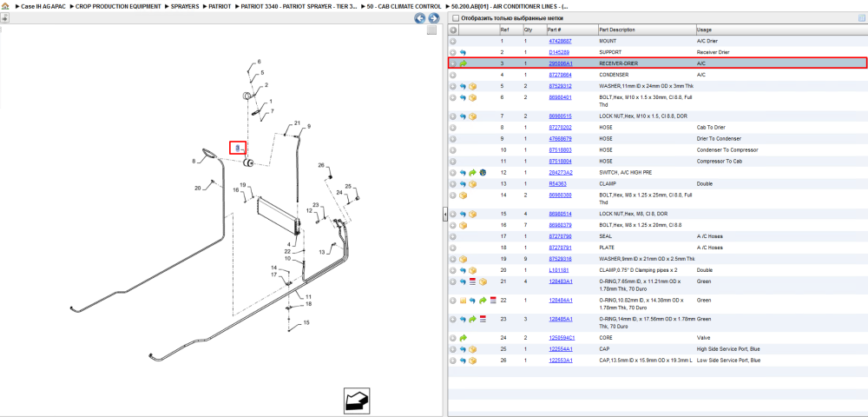Click the package box icon on row 5 WASHER
Viewport: 868px width, 417px height.
tap(473, 86)
